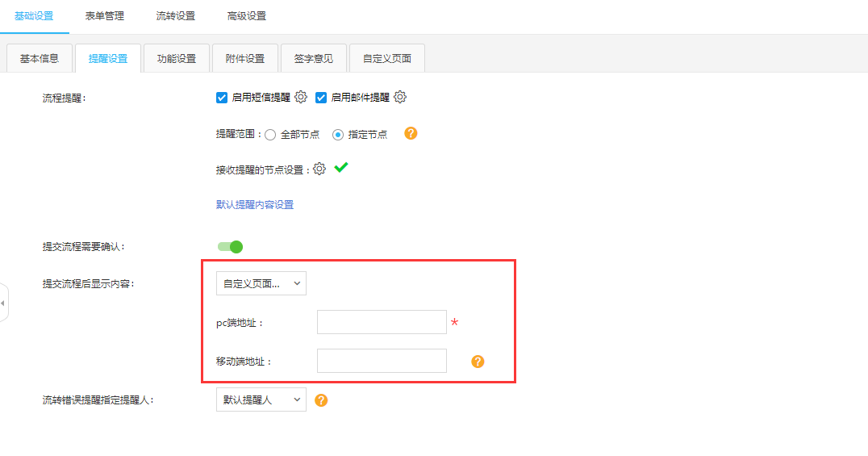Click the pc端地址 input field
Viewport: 868px width, 456px height.
tap(382, 322)
